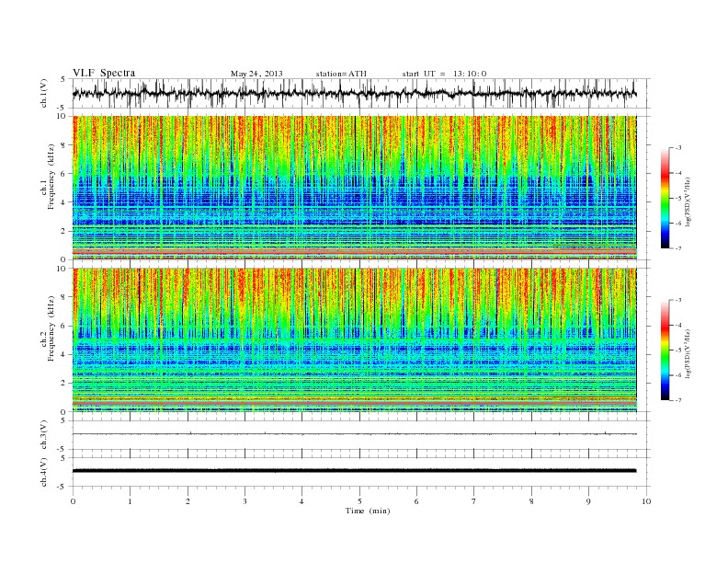Click the "ch.4(V)" vertical axis label

43,472
